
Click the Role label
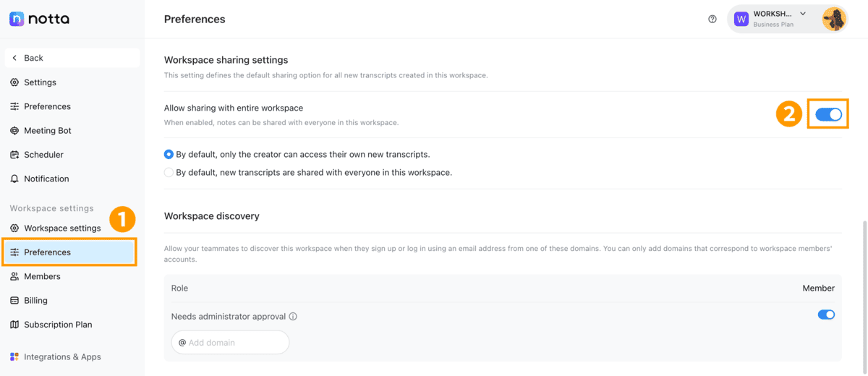179,288
